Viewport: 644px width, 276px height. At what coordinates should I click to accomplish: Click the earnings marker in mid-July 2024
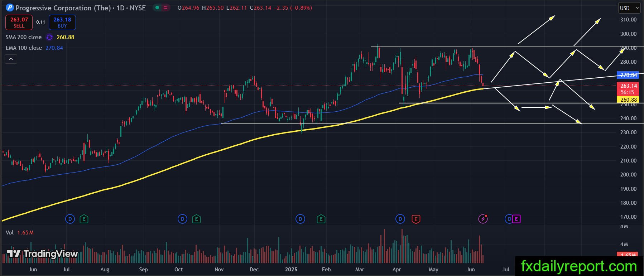pyautogui.click(x=84, y=219)
